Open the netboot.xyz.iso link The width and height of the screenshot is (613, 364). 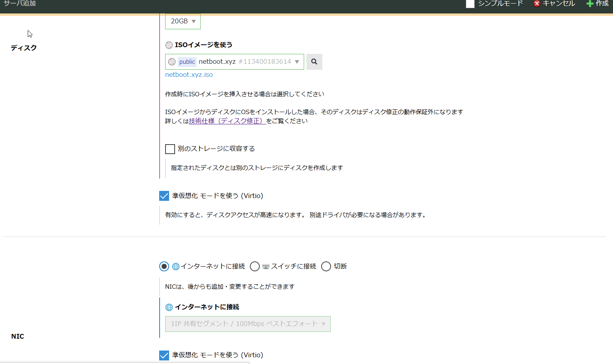pyautogui.click(x=189, y=74)
